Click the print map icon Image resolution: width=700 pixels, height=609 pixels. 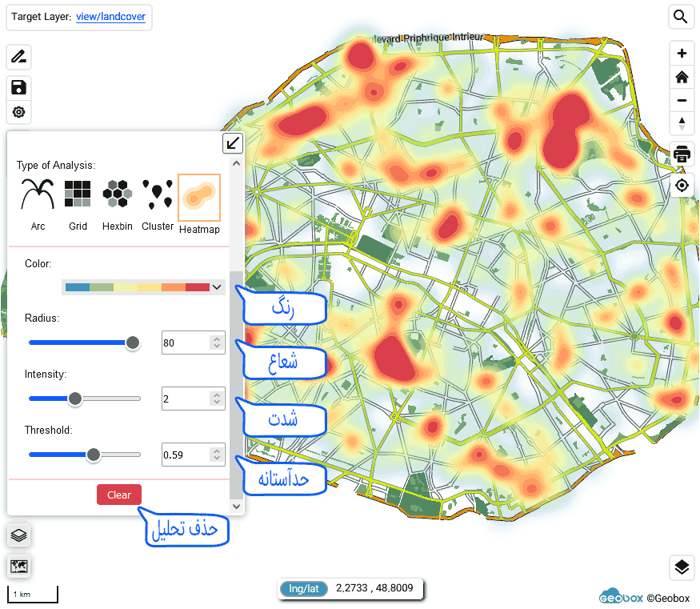tap(682, 154)
